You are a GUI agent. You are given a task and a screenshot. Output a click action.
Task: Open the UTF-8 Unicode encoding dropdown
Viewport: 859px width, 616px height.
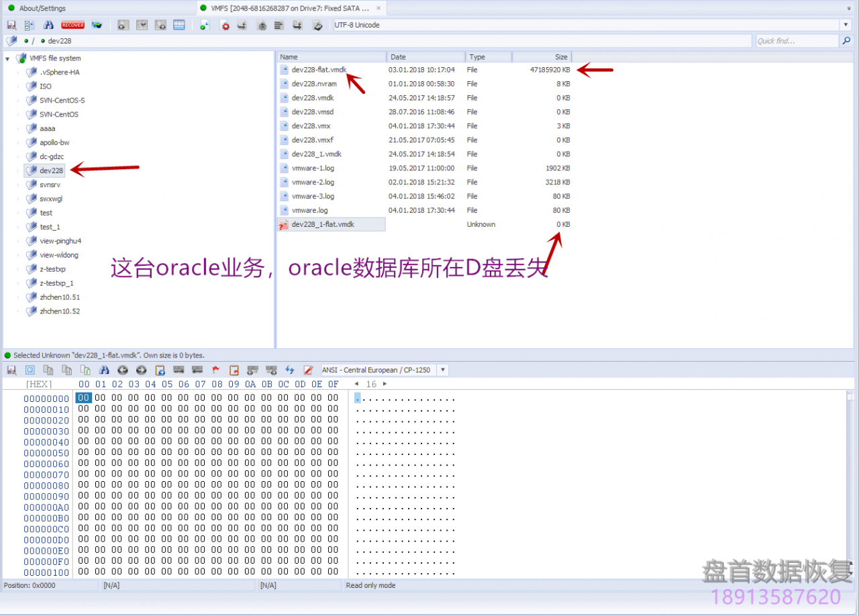[846, 25]
